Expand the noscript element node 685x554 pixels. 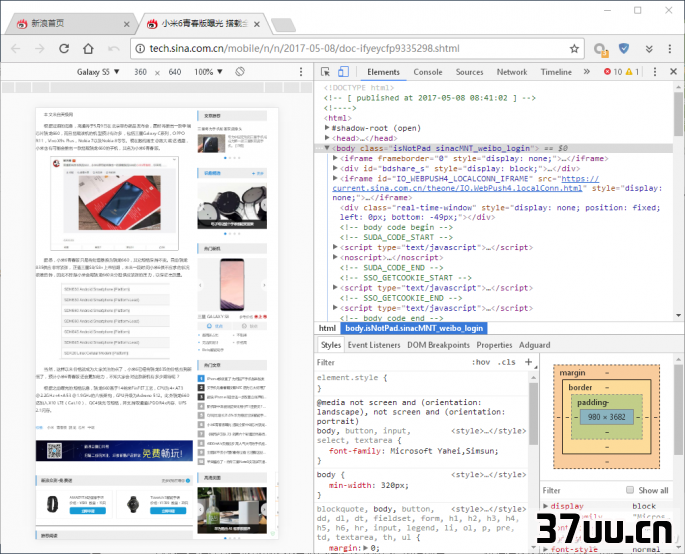[x=335, y=257]
